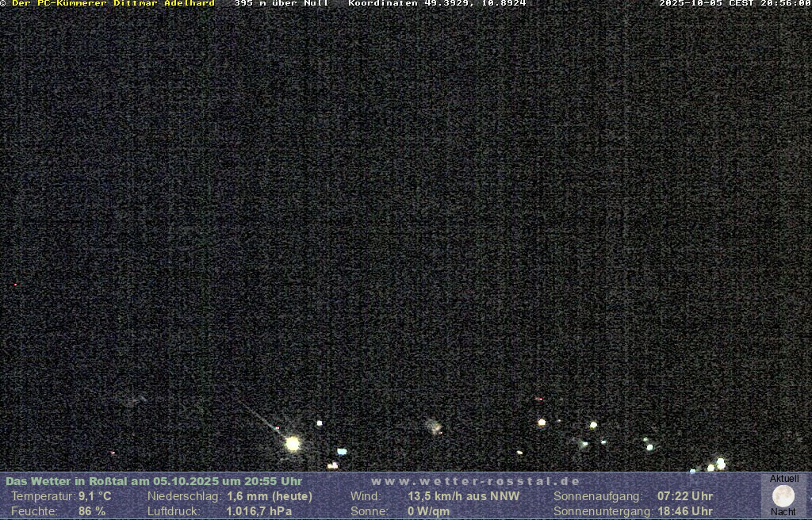
Task: Click the wind reading 13,5 km/h aus NNW
Action: pos(463,496)
